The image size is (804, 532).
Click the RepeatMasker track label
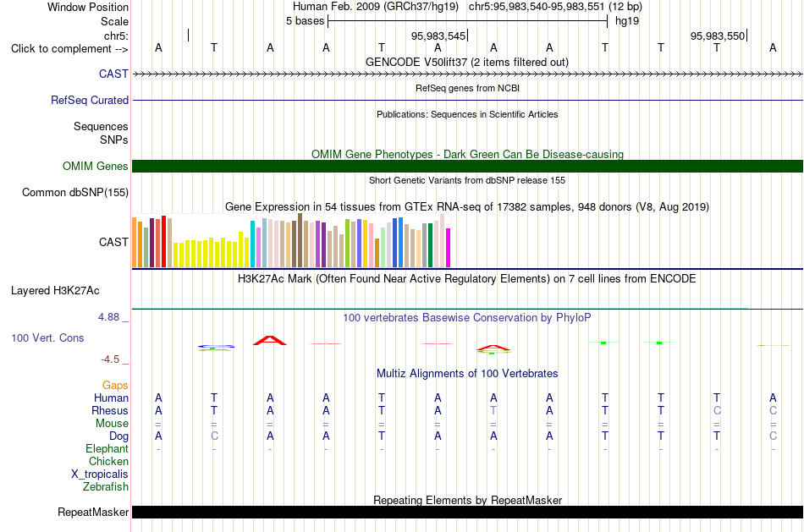pyautogui.click(x=93, y=512)
